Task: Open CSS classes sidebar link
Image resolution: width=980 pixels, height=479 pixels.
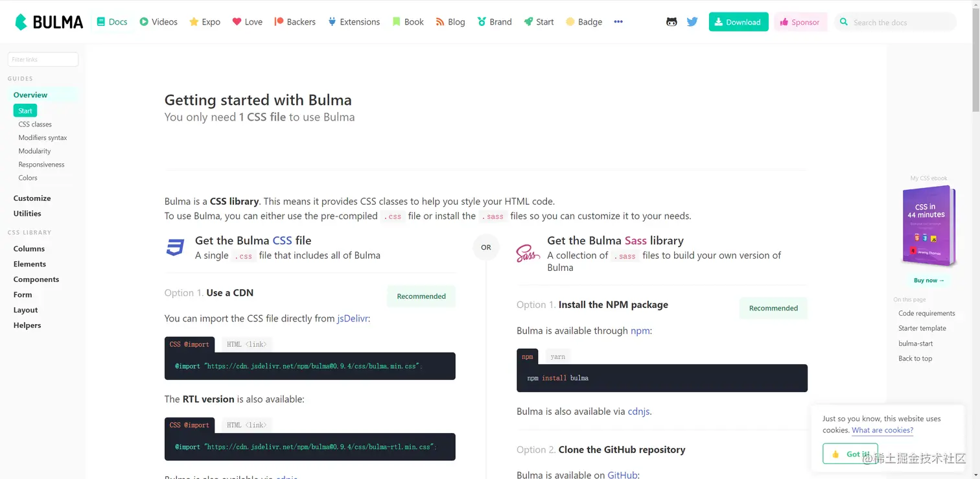Action: point(35,124)
